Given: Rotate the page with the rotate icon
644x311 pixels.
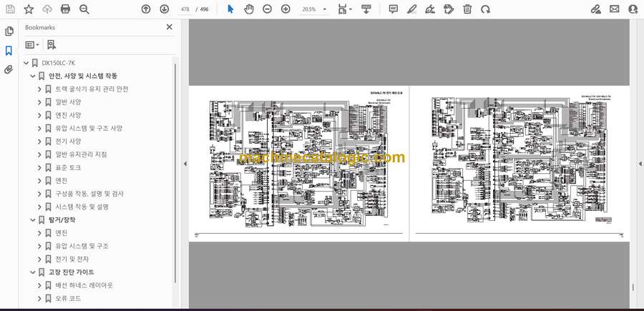Looking at the screenshot, I should click(x=485, y=9).
